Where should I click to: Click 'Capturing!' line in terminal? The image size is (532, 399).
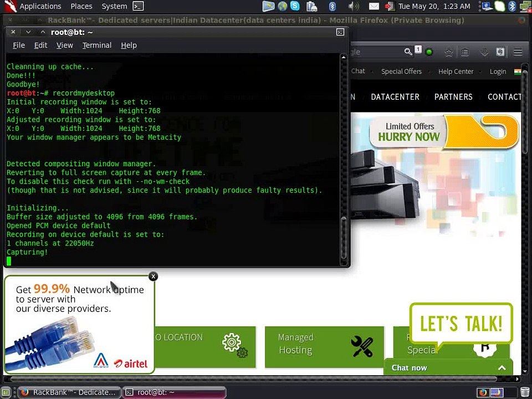pyautogui.click(x=27, y=252)
